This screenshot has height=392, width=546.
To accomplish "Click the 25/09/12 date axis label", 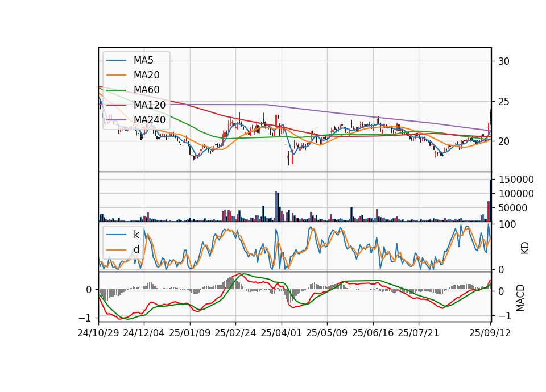I will 490,333.
